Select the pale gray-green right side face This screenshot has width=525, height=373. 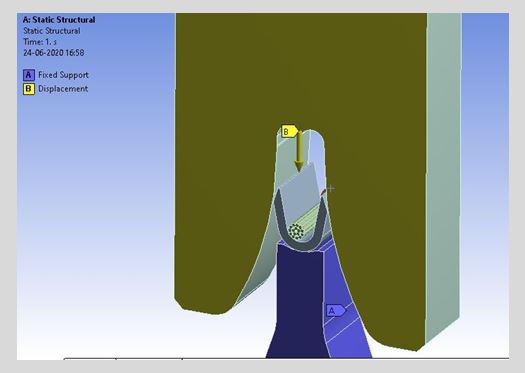tap(444, 167)
